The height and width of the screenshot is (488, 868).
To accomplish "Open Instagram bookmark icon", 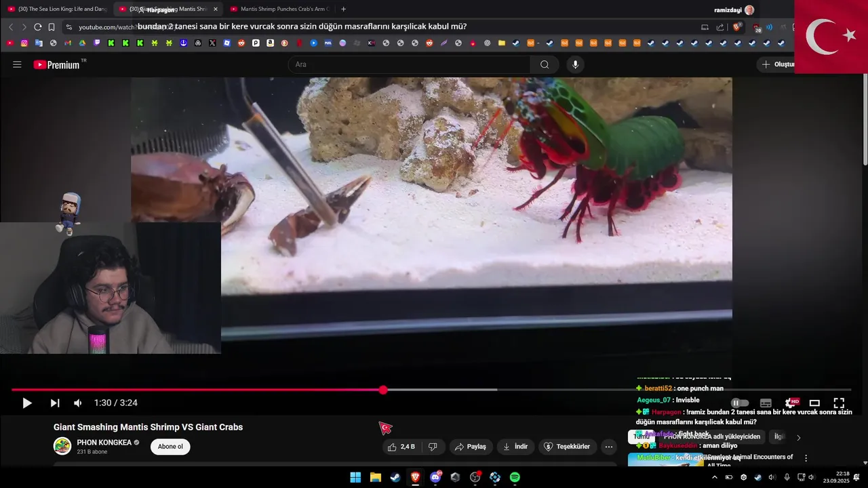I will 24,43.
